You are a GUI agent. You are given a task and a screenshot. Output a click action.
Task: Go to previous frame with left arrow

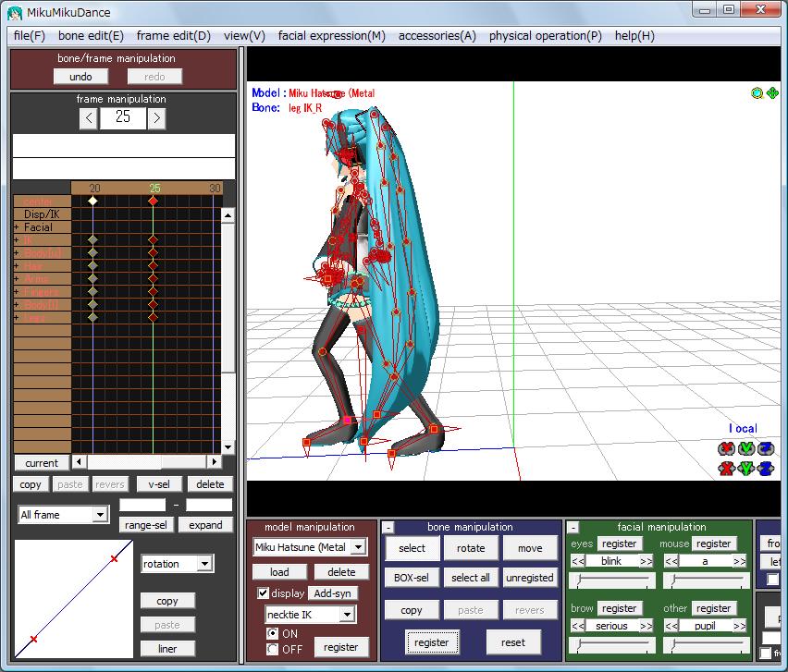(x=89, y=118)
